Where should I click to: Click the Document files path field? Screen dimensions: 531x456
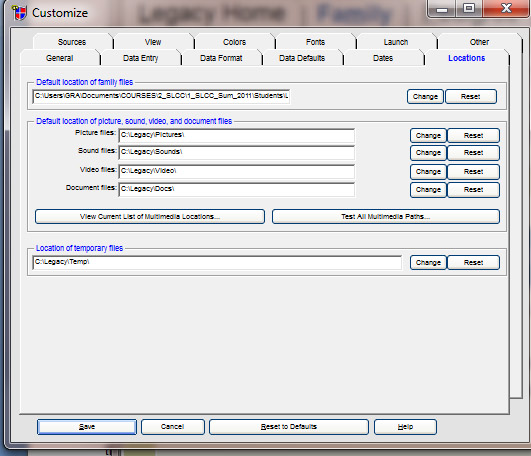tap(237, 189)
